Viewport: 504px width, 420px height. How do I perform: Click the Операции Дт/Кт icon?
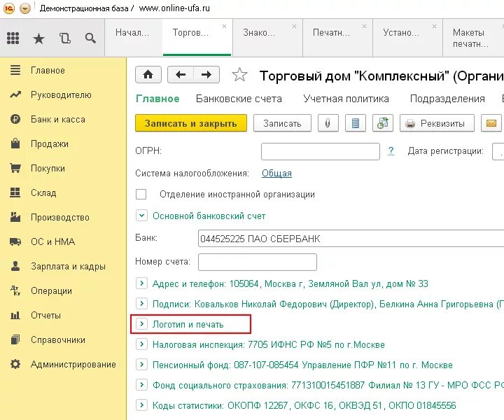tap(15, 290)
